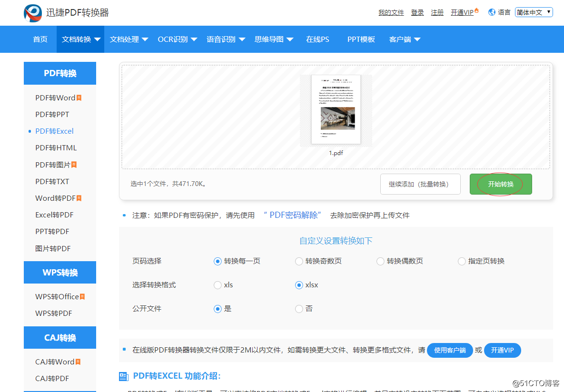Click the 自定义设置转换如下 heading
Image resolution: width=564 pixels, height=392 pixels.
tap(336, 241)
